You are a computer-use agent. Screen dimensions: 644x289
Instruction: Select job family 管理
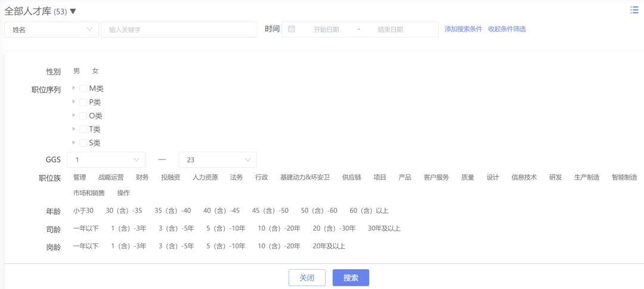coord(80,177)
